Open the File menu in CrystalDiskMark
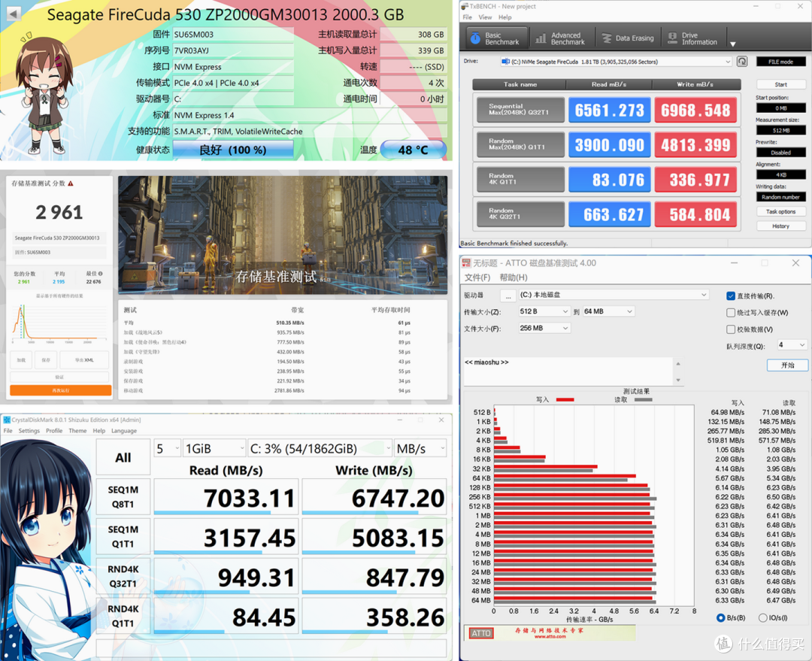 (8, 430)
